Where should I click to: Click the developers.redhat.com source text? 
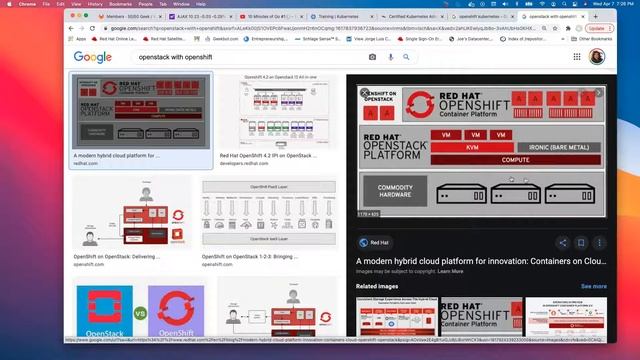(244, 163)
